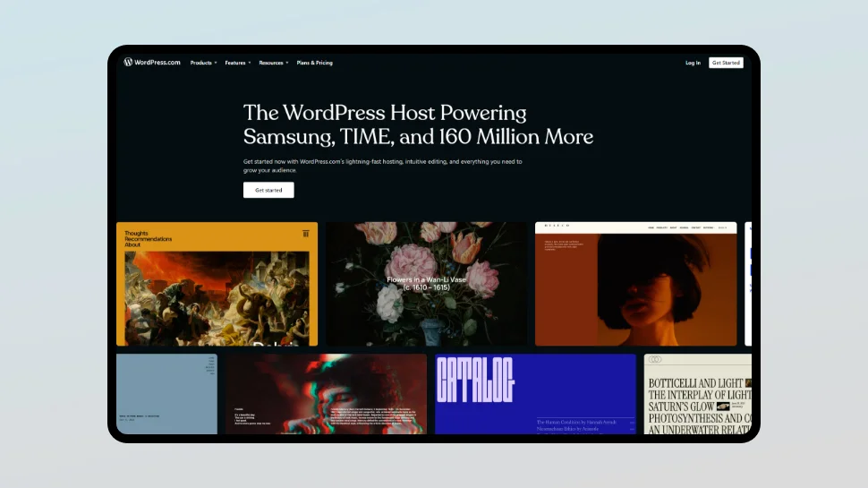Open the portrait theme with orange background
Viewport: 868px width, 488px height.
(x=635, y=284)
